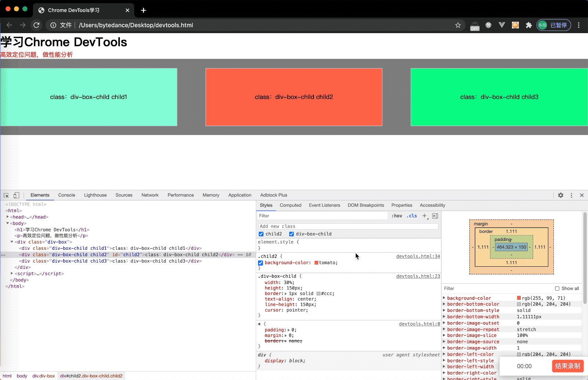Open the Network tab

pyautogui.click(x=150, y=195)
